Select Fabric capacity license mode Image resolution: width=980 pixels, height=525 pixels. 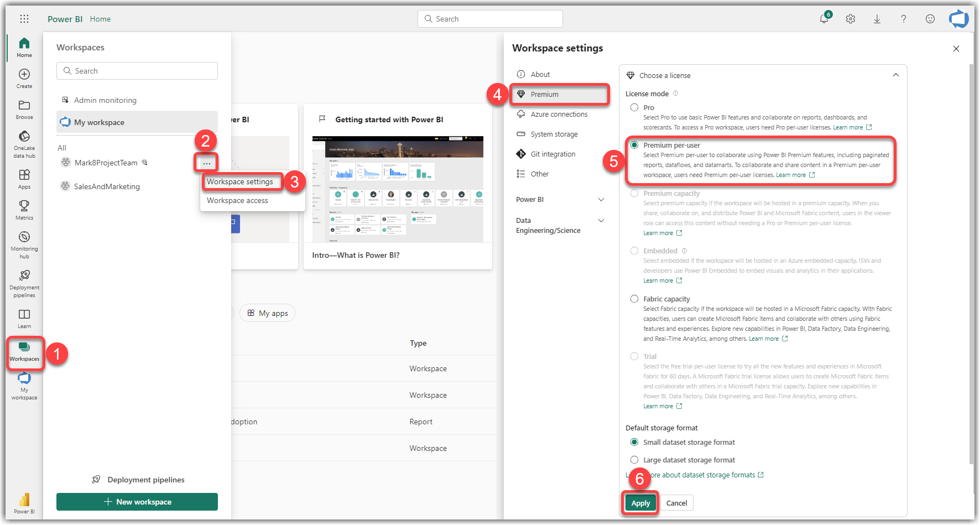pos(634,299)
